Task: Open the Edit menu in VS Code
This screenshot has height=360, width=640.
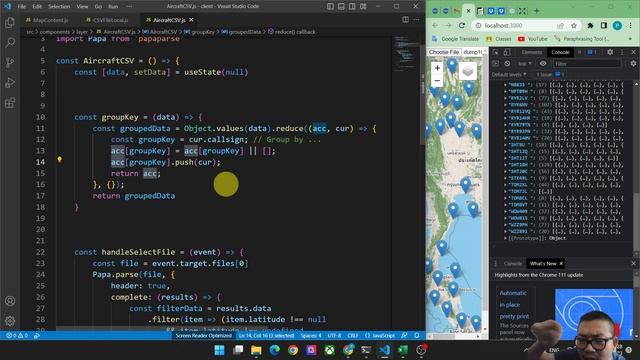Action: click(x=37, y=7)
